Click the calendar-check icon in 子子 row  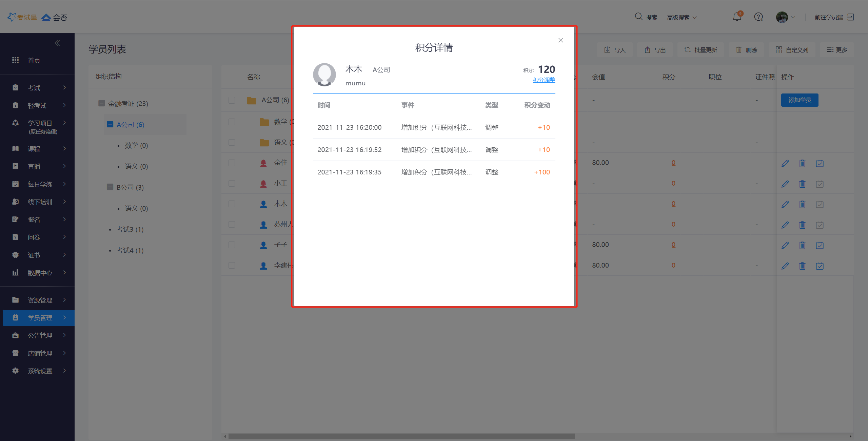[820, 245]
